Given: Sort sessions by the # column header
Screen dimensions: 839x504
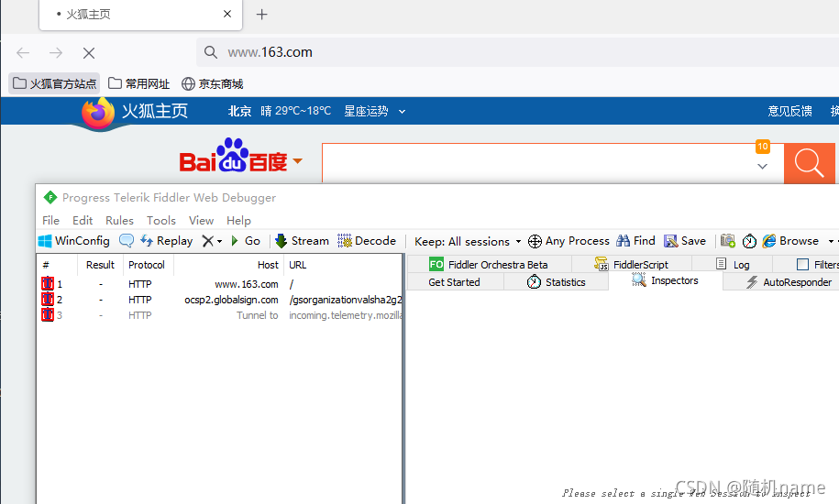Looking at the screenshot, I should (58, 265).
